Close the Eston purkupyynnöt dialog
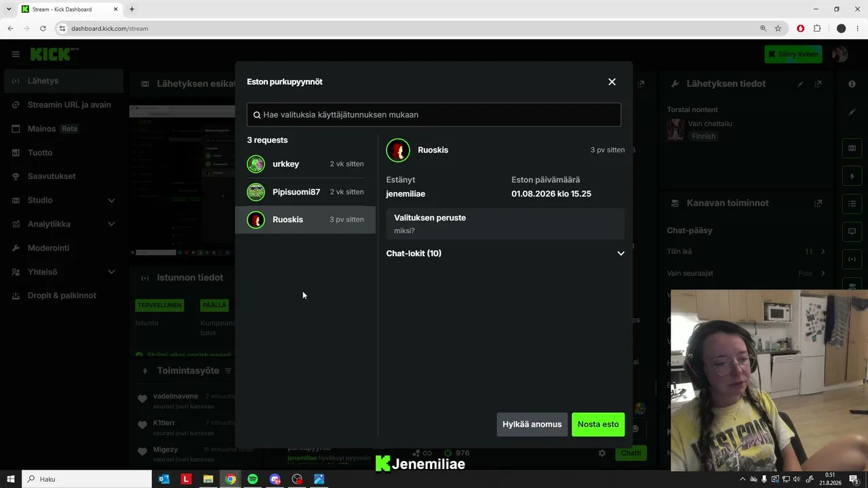The width and height of the screenshot is (868, 488). coord(612,82)
